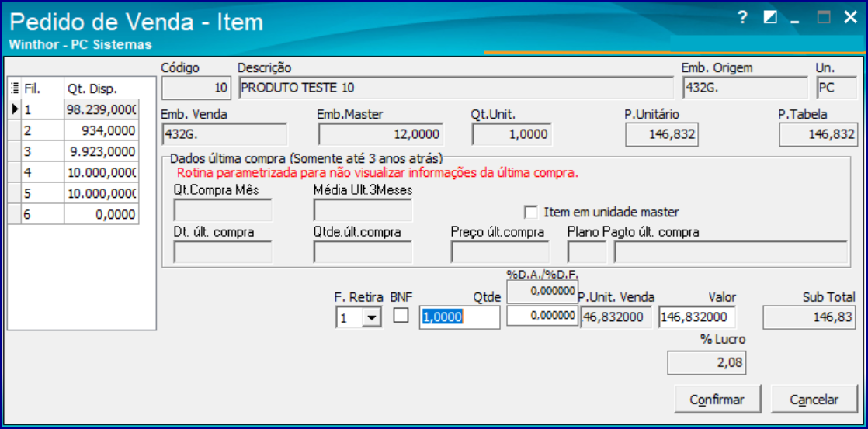This screenshot has width=868, height=429.
Task: Click the red Rotina parametrizada warning text
Action: tap(377, 172)
